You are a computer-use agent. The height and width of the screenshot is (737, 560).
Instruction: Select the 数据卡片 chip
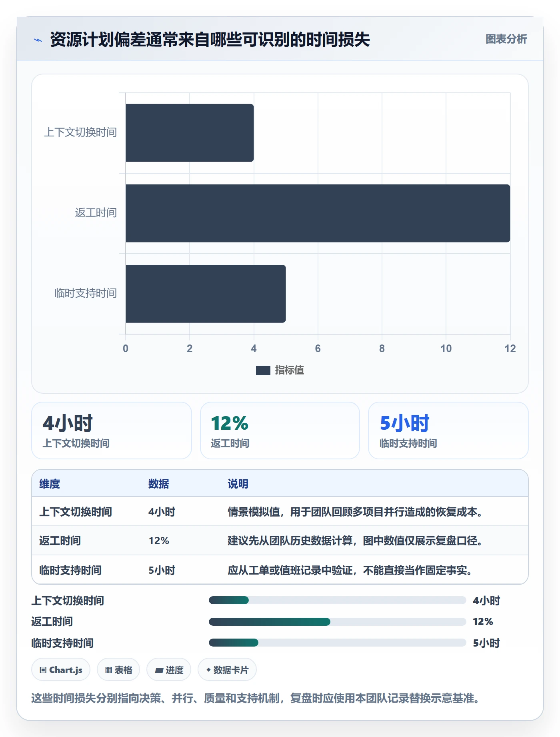point(227,670)
